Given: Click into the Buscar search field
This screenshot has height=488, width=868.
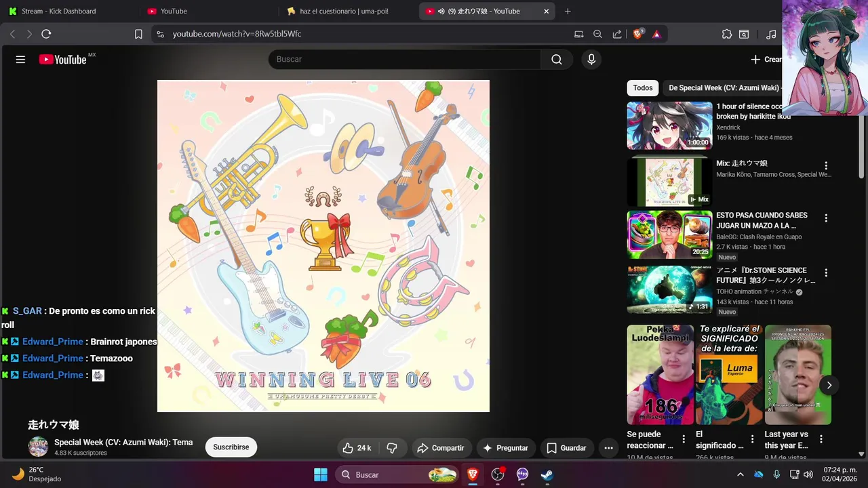Looking at the screenshot, I should 405,60.
